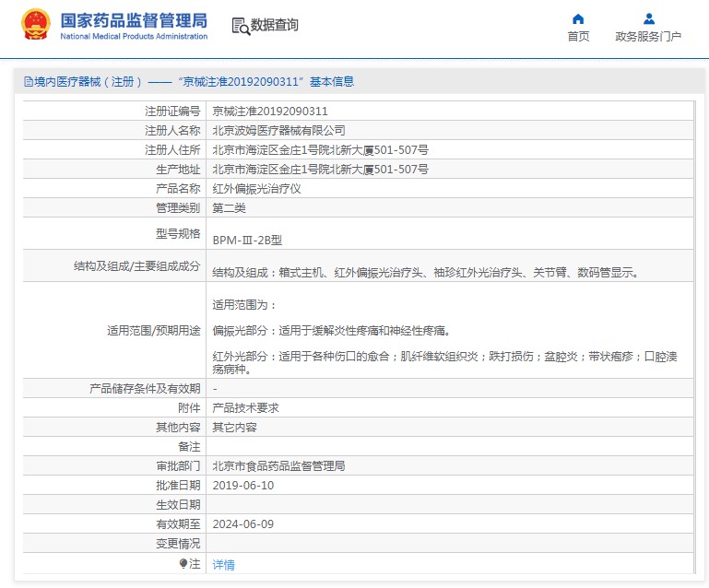This screenshot has height=588, width=709.
Task: Click the dark bullet icon beside 注
Action: pyautogui.click(x=183, y=563)
